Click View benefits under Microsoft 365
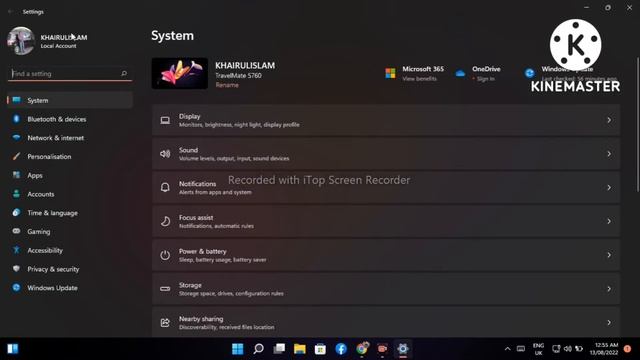 419,79
